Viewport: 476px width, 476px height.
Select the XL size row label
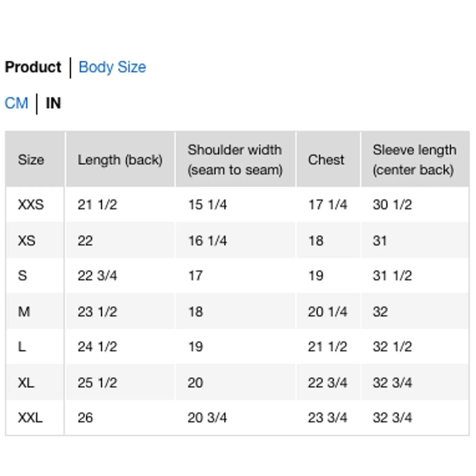pos(26,383)
